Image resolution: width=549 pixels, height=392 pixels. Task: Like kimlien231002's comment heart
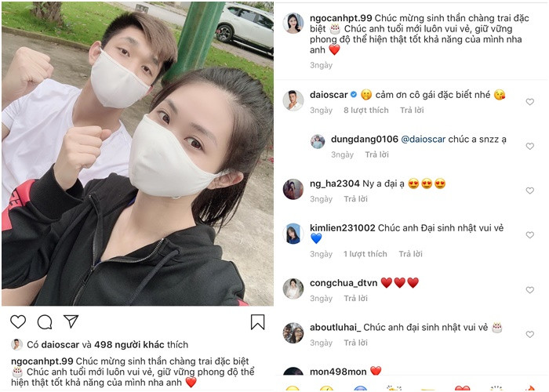[x=529, y=235]
